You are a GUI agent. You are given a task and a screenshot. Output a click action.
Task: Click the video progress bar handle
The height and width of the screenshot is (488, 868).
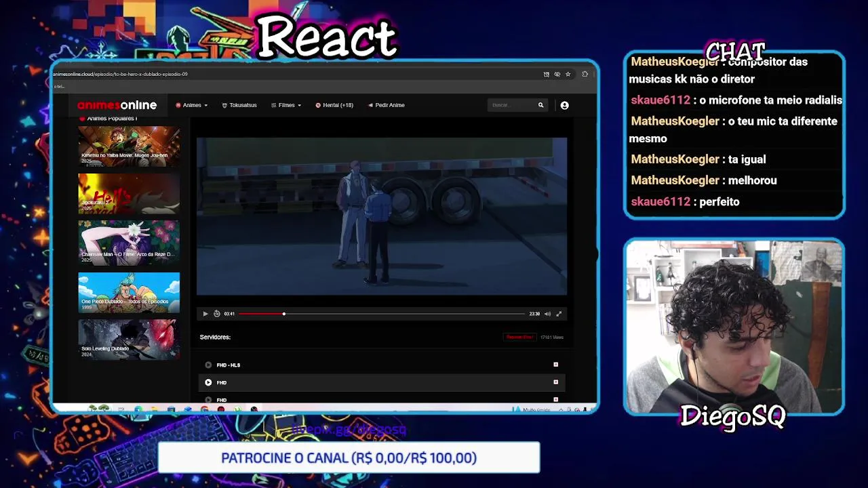284,314
